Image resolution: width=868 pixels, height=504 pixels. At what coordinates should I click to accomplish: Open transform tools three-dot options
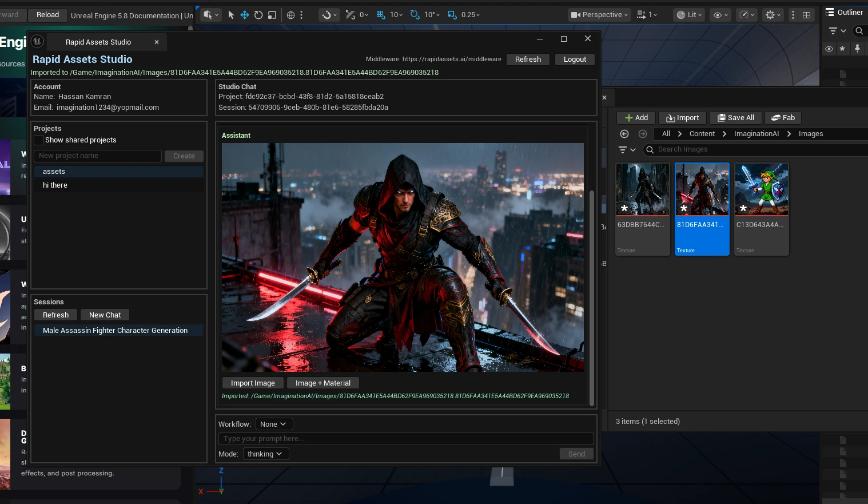301,15
